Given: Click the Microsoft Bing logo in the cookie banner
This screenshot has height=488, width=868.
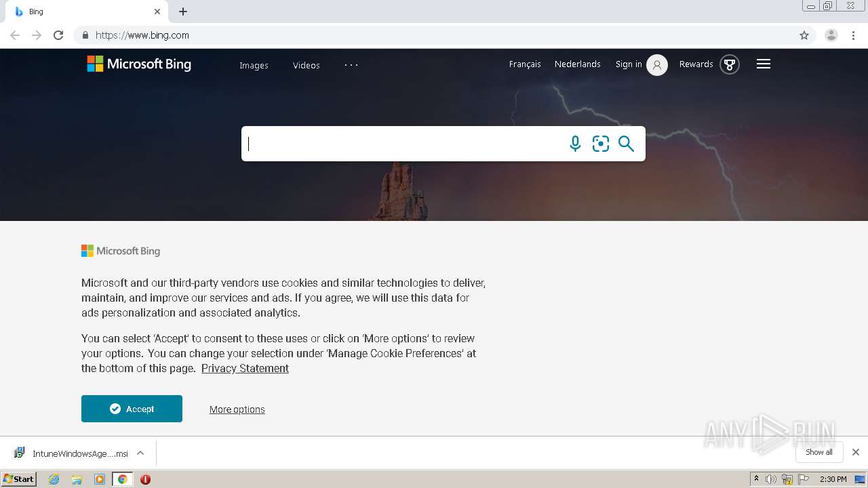Looking at the screenshot, I should pyautogui.click(x=121, y=251).
